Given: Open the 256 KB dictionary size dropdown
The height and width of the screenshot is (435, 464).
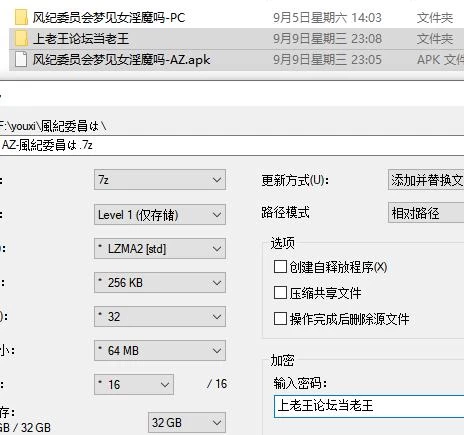Looking at the screenshot, I should 160,283.
